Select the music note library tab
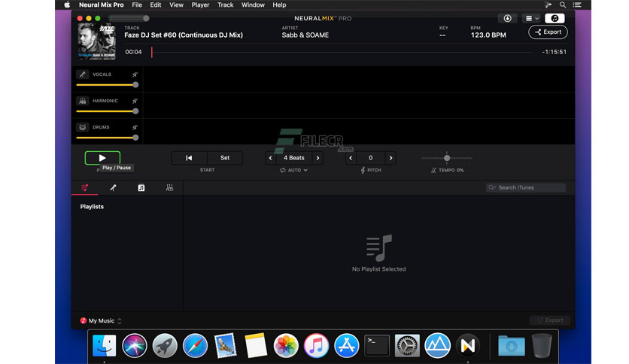 [141, 187]
